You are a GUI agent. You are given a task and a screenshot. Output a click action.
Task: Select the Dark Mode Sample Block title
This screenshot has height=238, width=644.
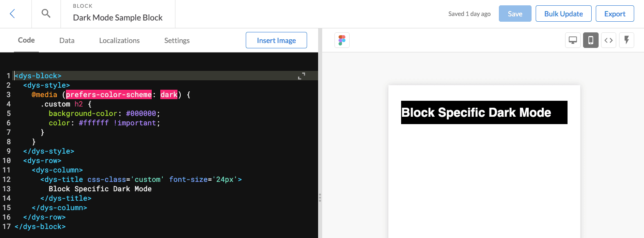click(118, 18)
